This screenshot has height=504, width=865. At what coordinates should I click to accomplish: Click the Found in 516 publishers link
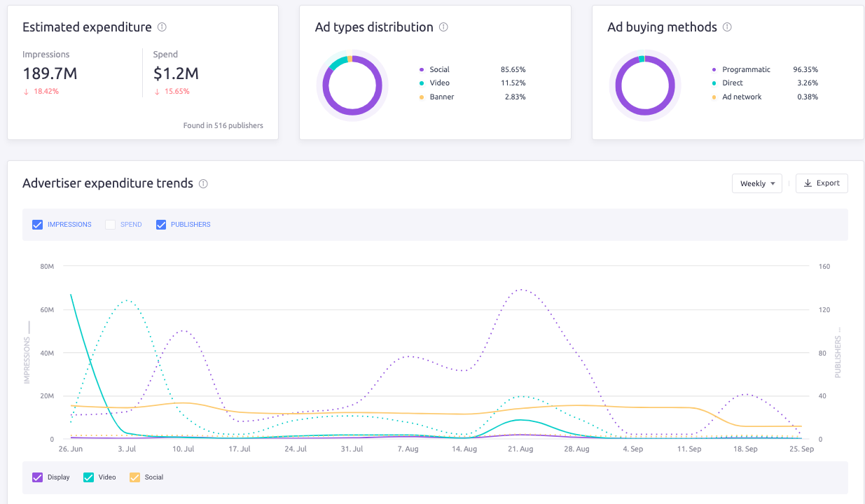click(x=221, y=125)
